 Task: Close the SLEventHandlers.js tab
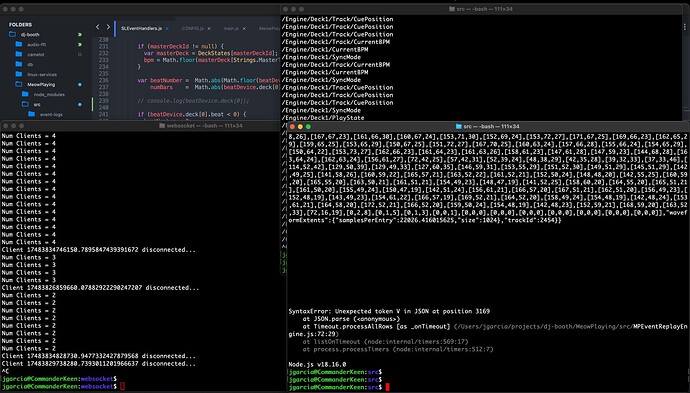point(167,29)
